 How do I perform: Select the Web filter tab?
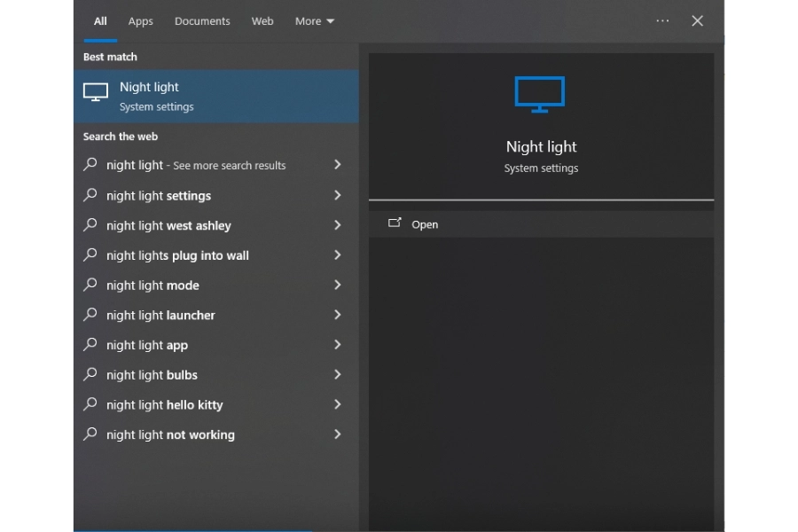(262, 21)
